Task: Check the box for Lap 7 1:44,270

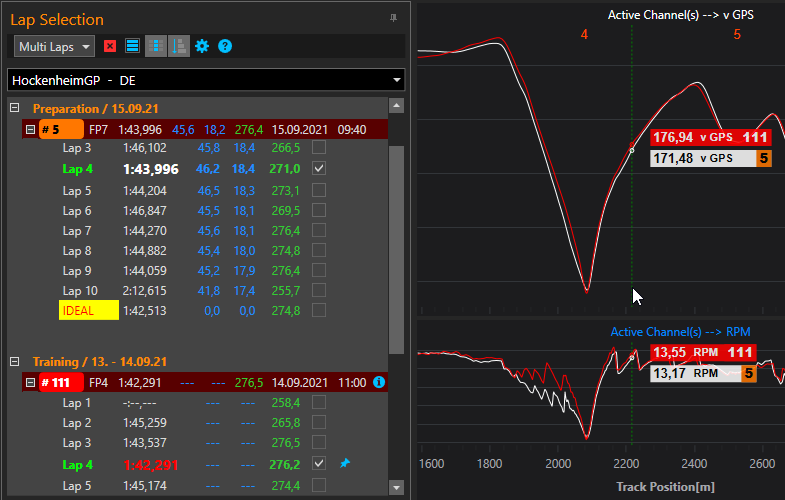Action: 319,231
